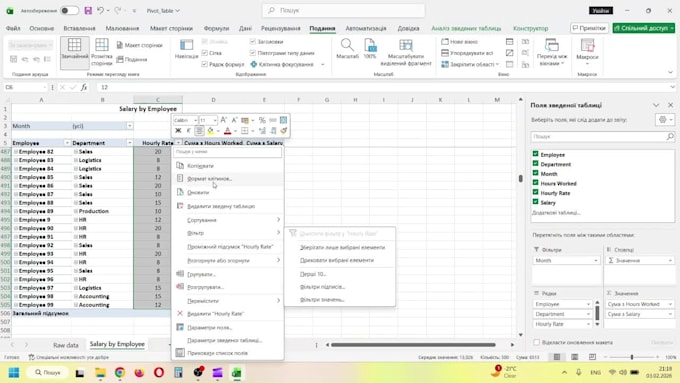Open the Sum of Salary field dropdown

tap(670, 314)
